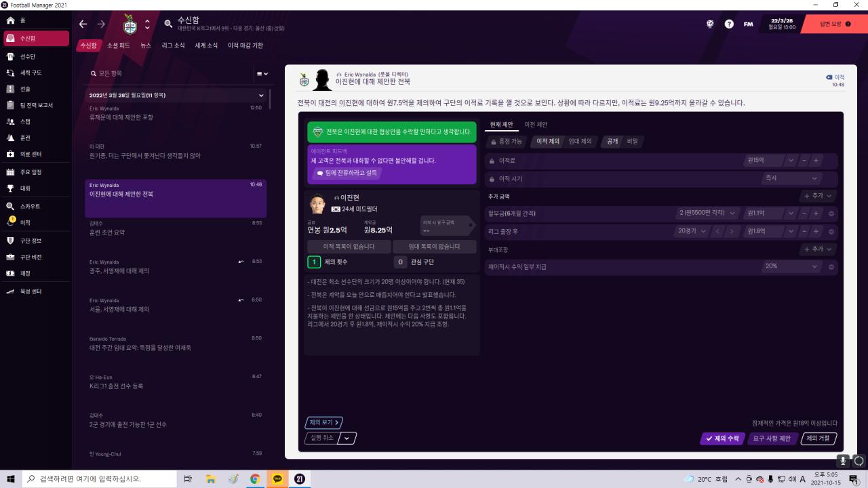Image resolution: width=868 pixels, height=488 pixels.
Task: Open 이적 transfers in sidebar
Action: 35,222
